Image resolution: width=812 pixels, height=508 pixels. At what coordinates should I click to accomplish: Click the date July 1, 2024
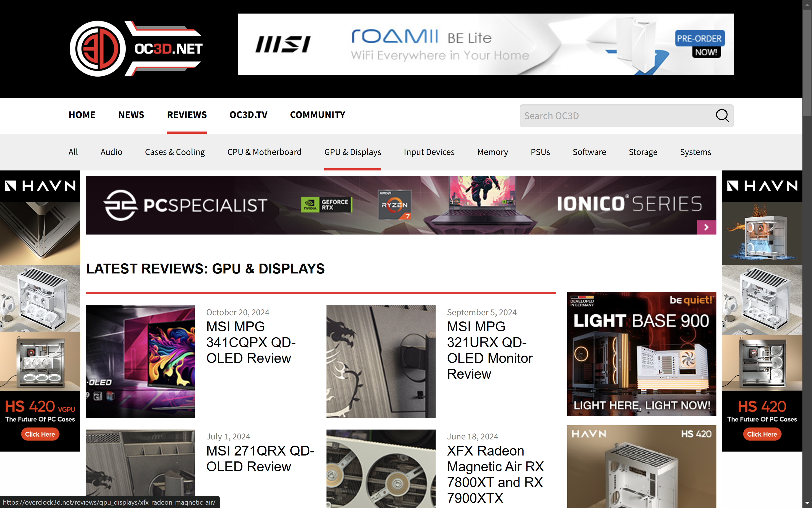[x=228, y=436]
